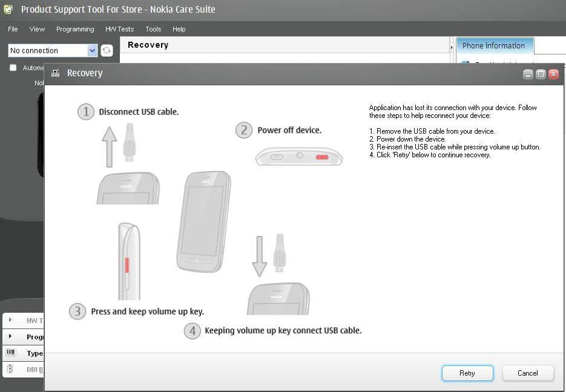Click the "Click 'Retry' below" instruction line
The image size is (566, 392).
(430, 155)
